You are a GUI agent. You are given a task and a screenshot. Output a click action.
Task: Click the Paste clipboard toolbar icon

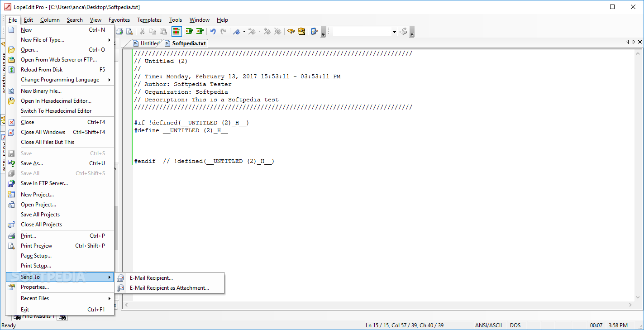[163, 31]
